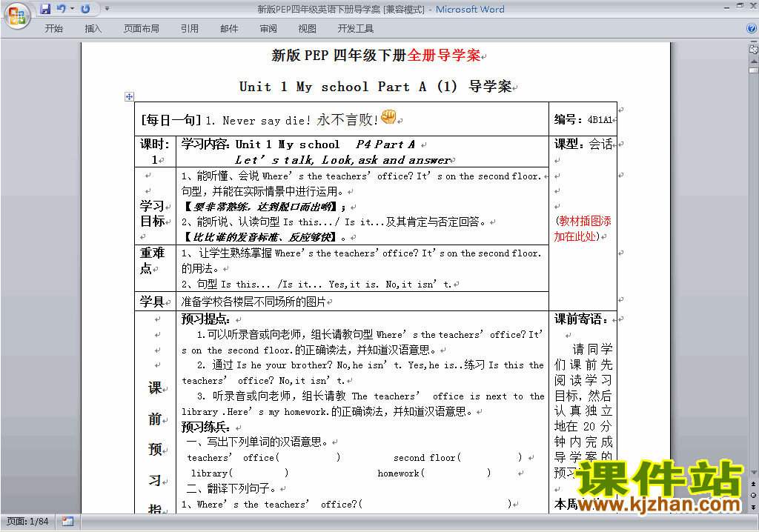
Task: Click the vertical scrollbar up arrow
Action: tap(754, 61)
